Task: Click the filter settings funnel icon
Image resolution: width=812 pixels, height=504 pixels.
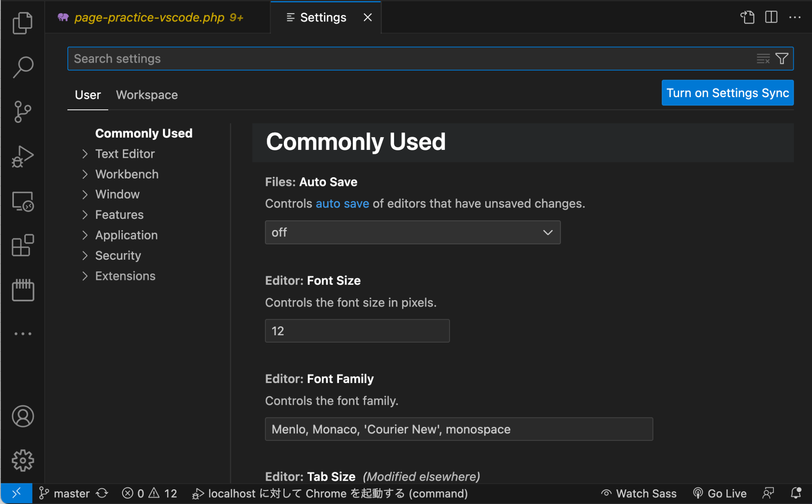Action: (782, 59)
